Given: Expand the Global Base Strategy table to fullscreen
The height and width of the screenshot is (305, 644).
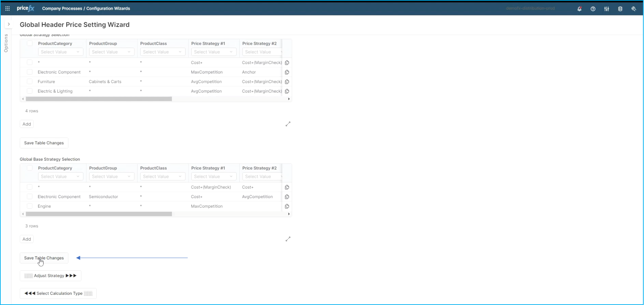Looking at the screenshot, I should click(x=288, y=239).
